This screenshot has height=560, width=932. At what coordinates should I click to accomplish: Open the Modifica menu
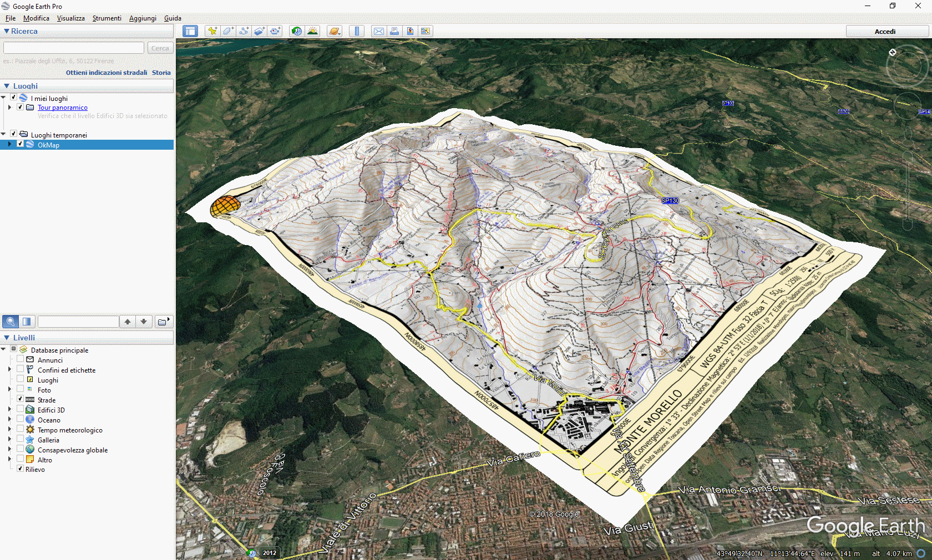tap(36, 18)
